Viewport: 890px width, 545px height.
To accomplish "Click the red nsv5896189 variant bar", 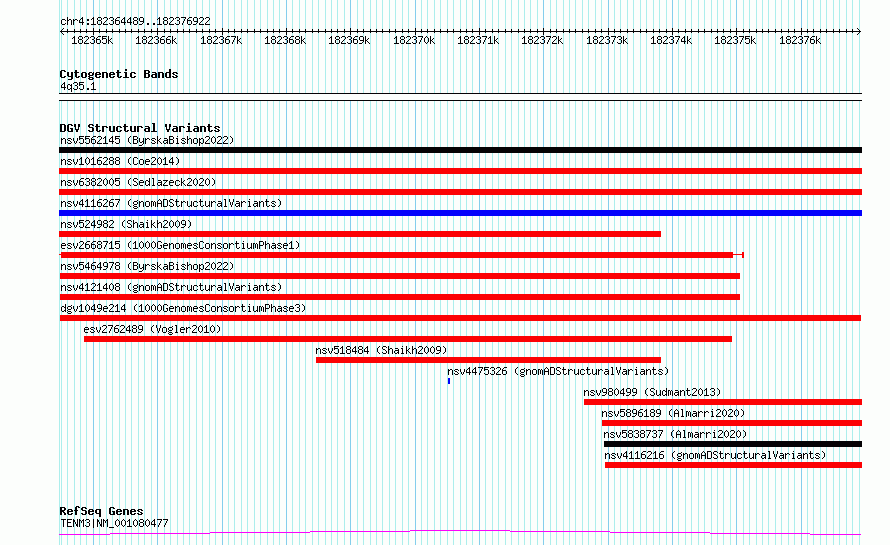I will click(x=732, y=424).
